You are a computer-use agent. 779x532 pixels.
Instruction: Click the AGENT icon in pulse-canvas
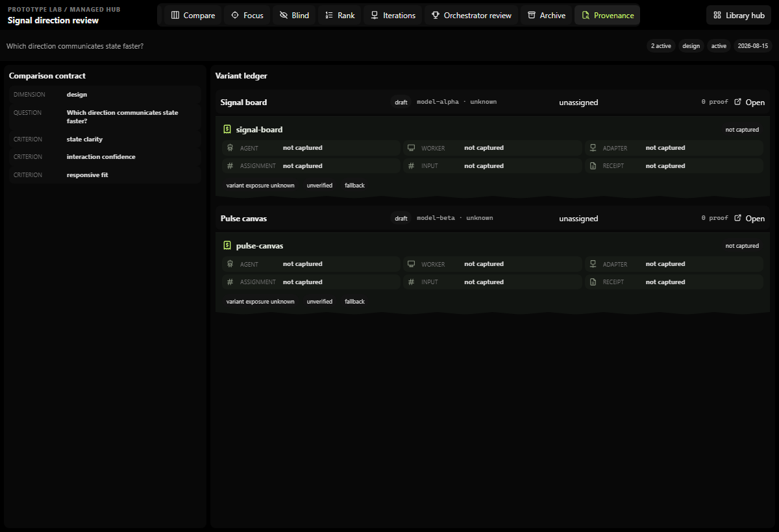point(230,264)
